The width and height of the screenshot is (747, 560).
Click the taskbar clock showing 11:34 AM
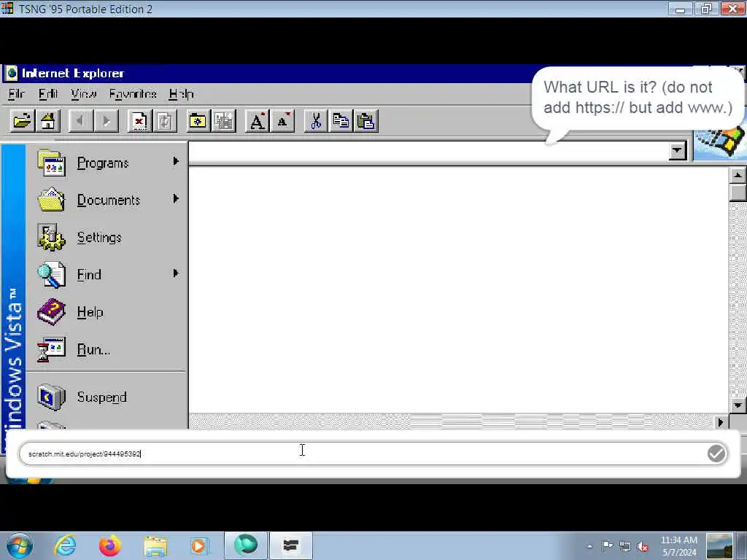point(679,546)
